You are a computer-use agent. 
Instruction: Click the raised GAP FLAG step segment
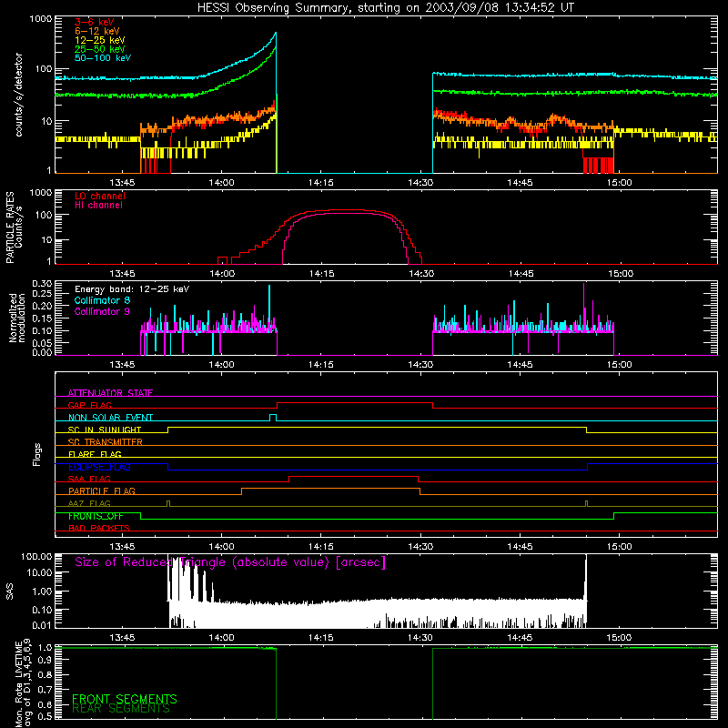click(x=355, y=403)
